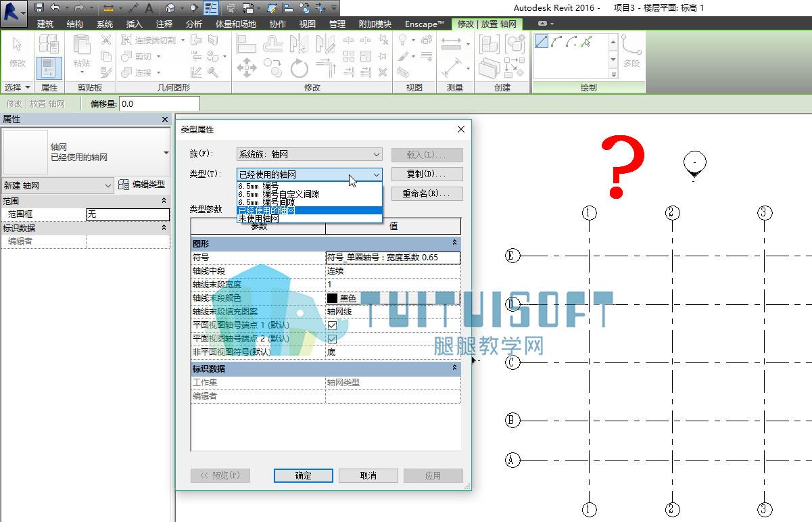Screen dimensions: 812x522
Task: Select the Line draw tool in Draw panel
Action: point(542,41)
